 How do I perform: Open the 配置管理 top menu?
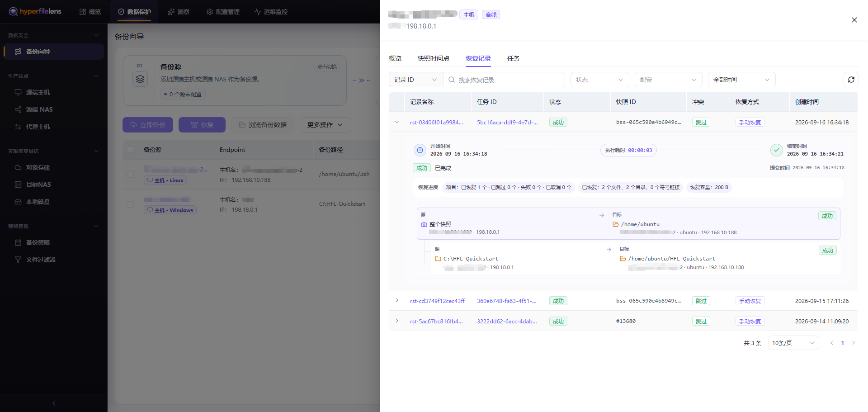(x=223, y=12)
